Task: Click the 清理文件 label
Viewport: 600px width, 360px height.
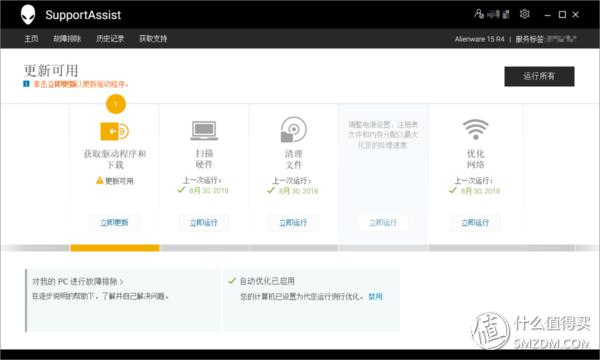Action: (293, 159)
